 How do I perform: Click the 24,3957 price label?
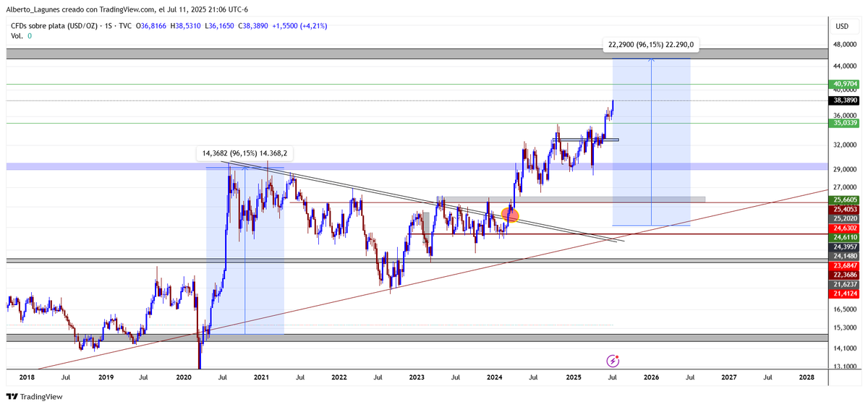pyautogui.click(x=846, y=247)
